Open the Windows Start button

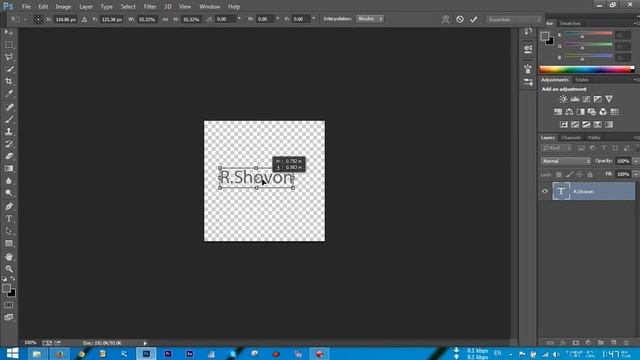[x=12, y=353]
